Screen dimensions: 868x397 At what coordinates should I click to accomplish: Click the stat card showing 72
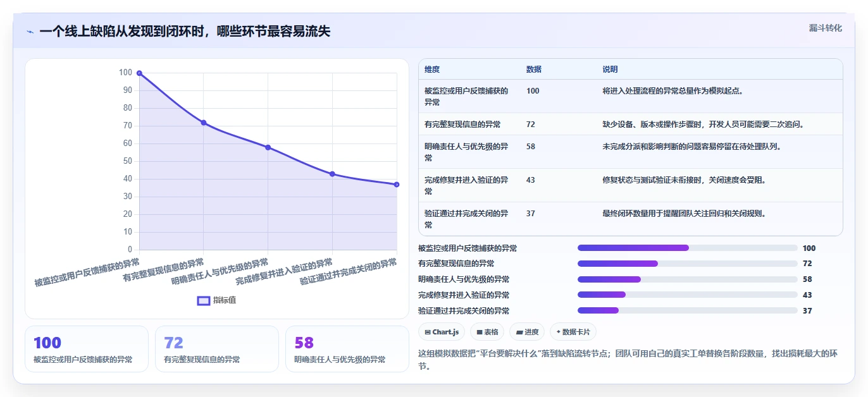217,349
